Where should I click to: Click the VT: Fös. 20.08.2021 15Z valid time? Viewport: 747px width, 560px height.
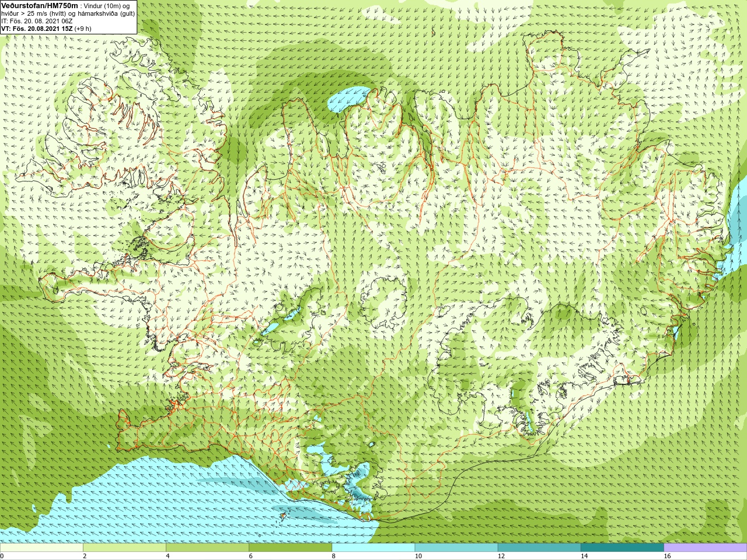pyautogui.click(x=45, y=28)
